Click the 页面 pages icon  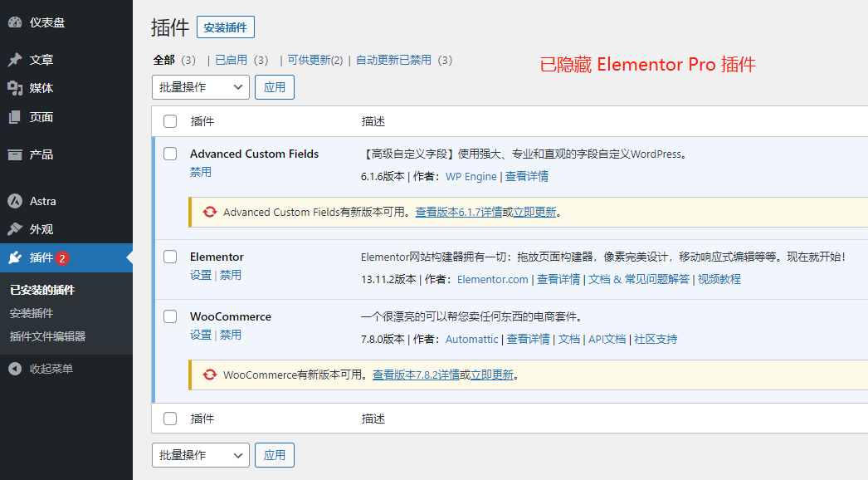[x=15, y=117]
